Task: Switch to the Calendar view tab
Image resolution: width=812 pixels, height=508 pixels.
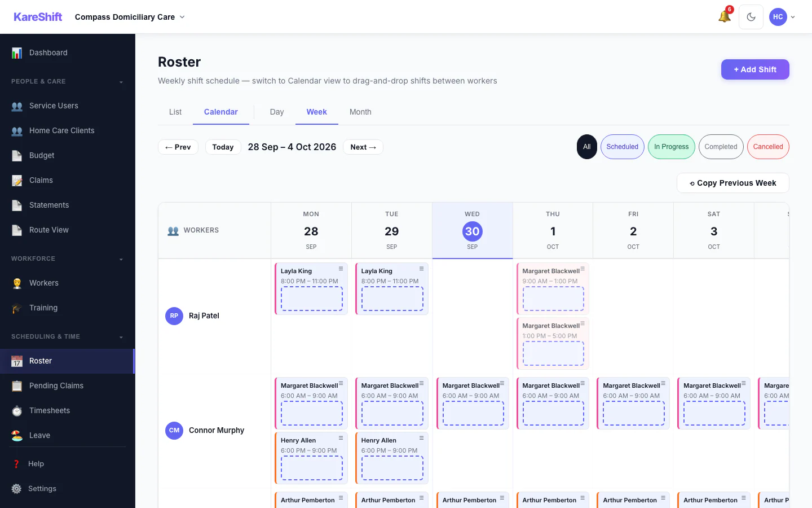Action: [x=221, y=112]
